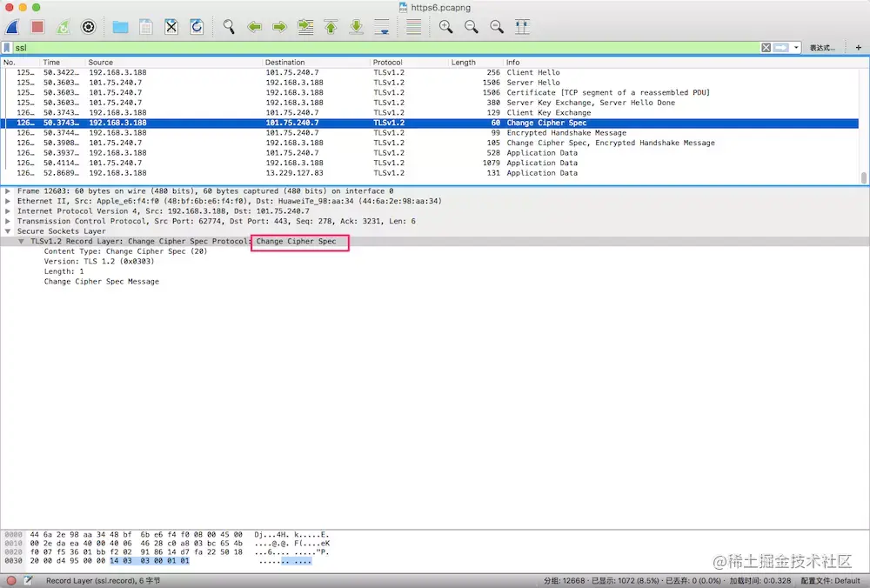Sort by the Source column header
Viewport: 870px width, 588px height.
[x=173, y=62]
